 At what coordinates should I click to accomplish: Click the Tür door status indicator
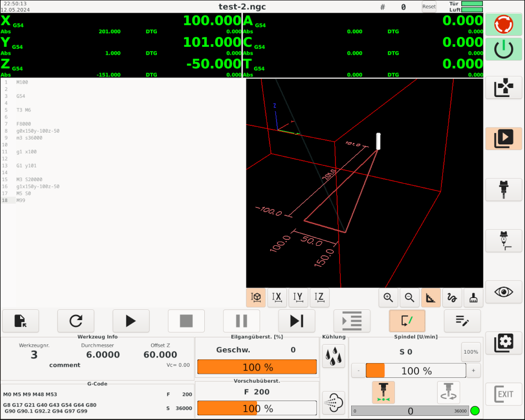[472, 3]
